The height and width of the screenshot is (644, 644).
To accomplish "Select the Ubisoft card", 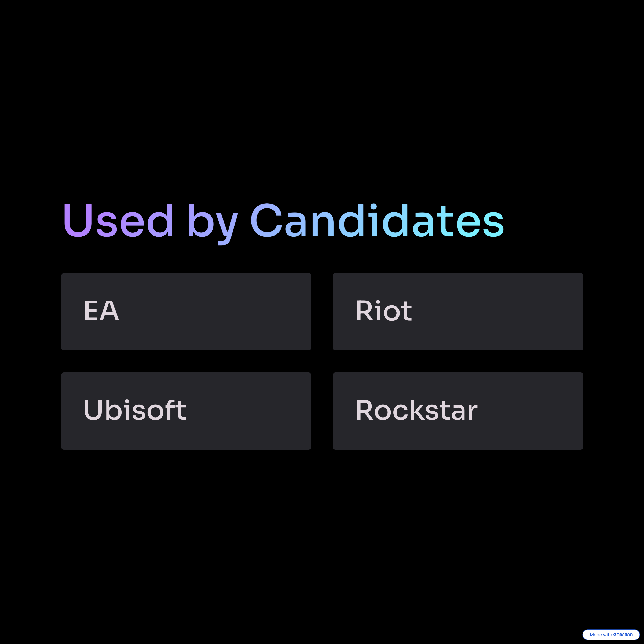I will [x=186, y=411].
